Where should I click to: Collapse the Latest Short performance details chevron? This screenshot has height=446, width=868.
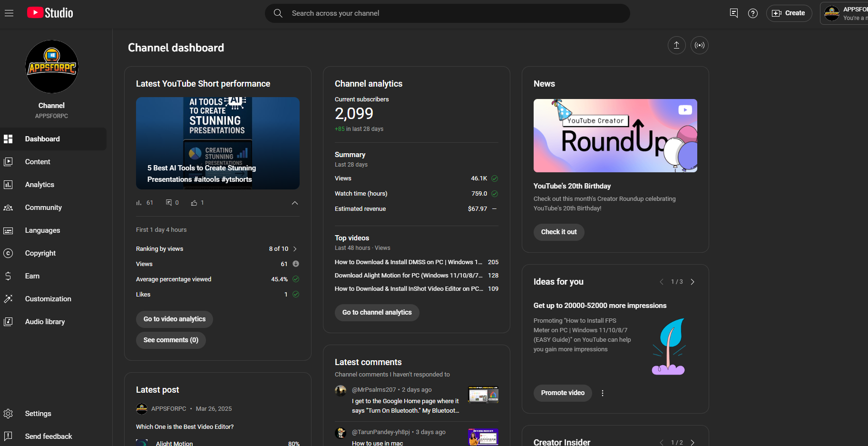pos(295,203)
